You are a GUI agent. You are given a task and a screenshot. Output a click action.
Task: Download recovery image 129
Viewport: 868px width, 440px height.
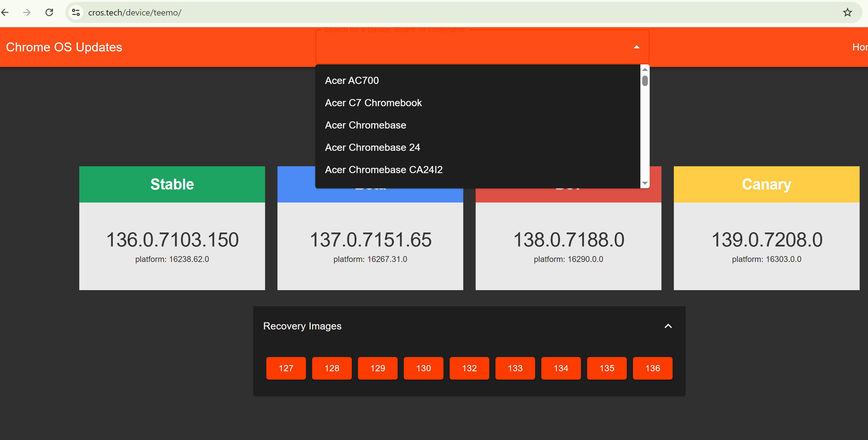pos(378,368)
